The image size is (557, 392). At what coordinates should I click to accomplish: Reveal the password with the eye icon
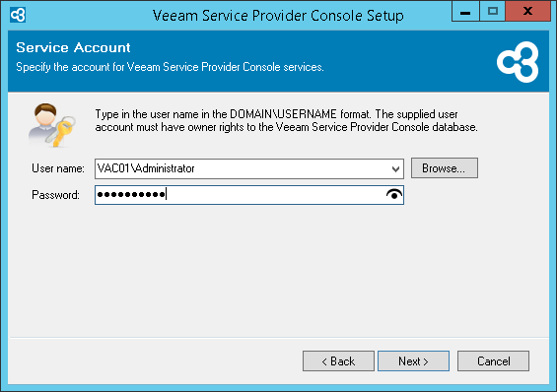(x=394, y=195)
